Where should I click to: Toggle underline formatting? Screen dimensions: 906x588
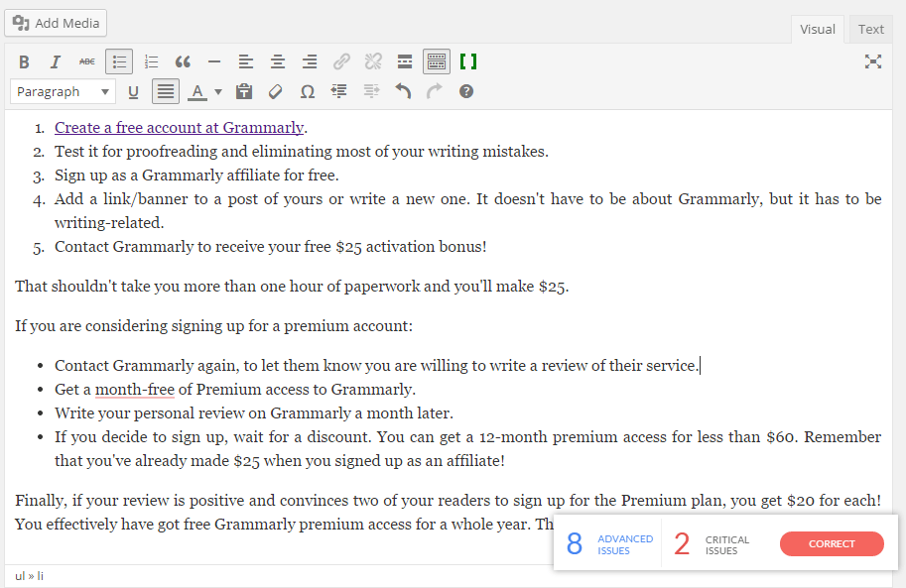pyautogui.click(x=133, y=90)
